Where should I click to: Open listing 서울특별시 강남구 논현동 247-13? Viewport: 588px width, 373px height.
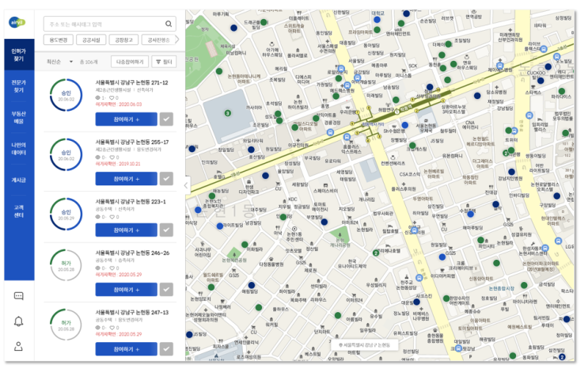[132, 312]
